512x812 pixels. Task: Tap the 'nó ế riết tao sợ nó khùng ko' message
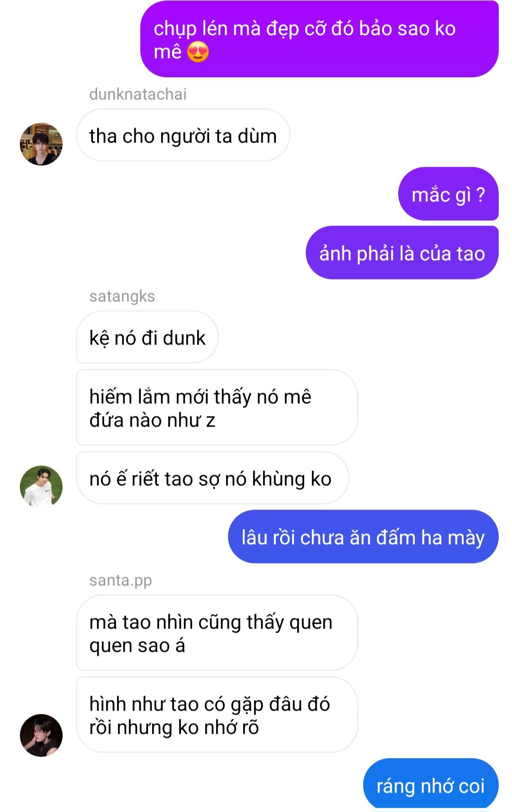tap(212, 478)
